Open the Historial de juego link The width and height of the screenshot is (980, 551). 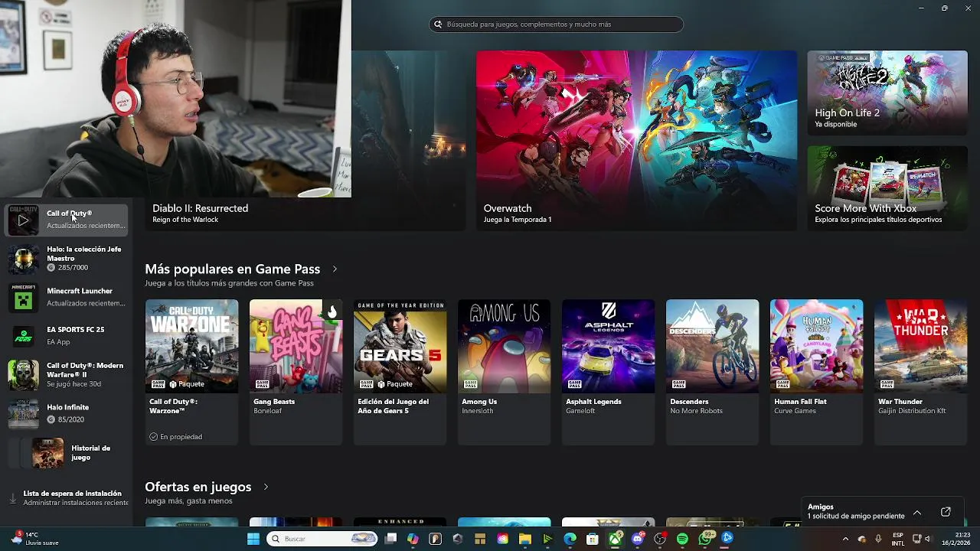click(x=91, y=453)
